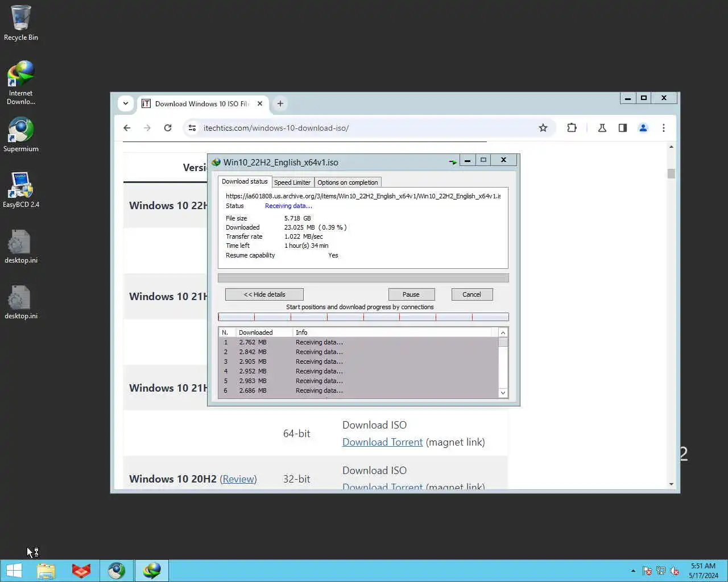Show hidden system tray icons

pos(633,571)
